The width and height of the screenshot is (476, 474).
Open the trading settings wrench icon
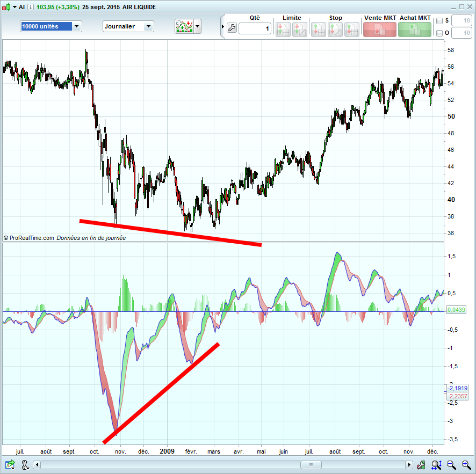(x=232, y=28)
